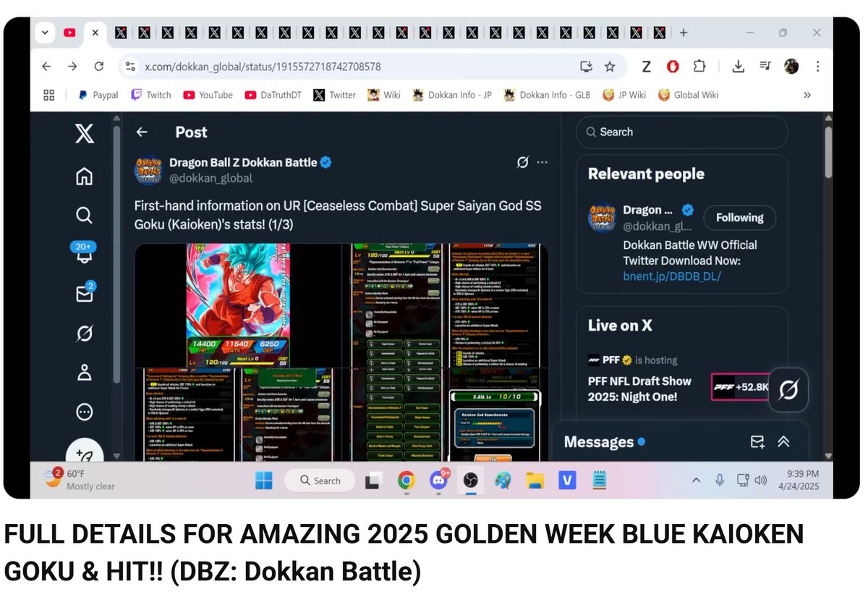Bookmark this page with star icon
This screenshot has height=592, width=868.
coord(610,67)
